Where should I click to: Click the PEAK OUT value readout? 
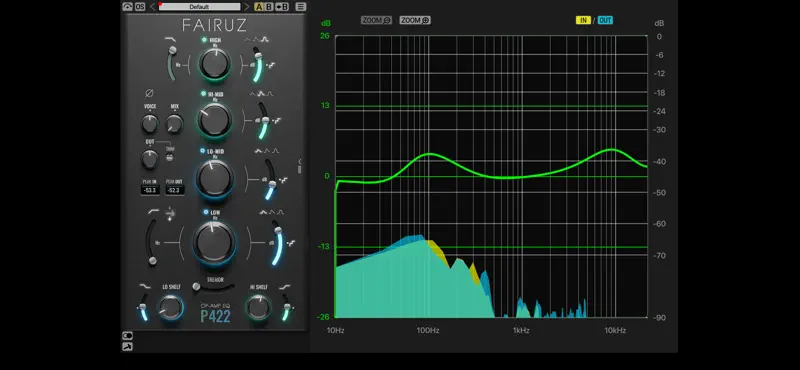tap(174, 190)
